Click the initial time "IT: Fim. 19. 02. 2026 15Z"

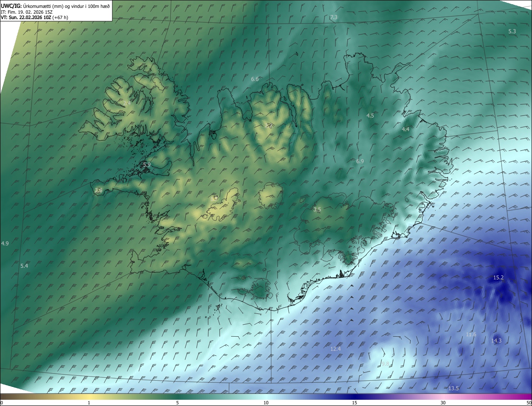click(27, 12)
